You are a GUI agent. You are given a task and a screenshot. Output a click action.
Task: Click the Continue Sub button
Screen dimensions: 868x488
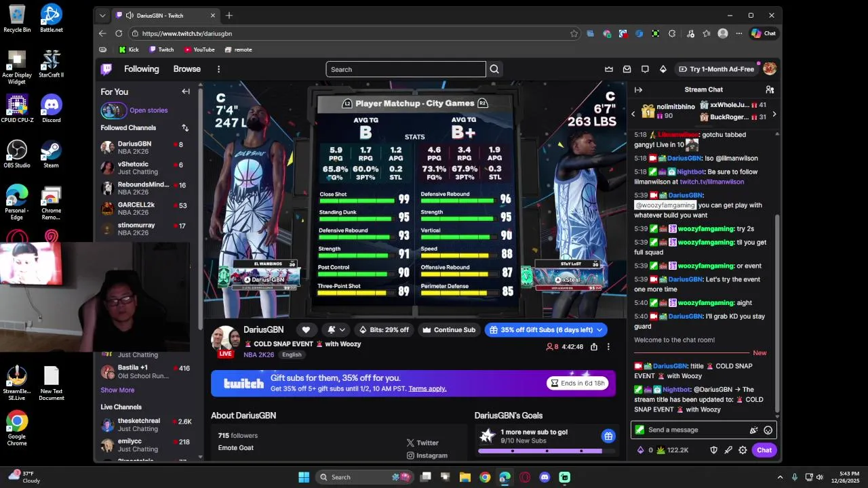449,330
